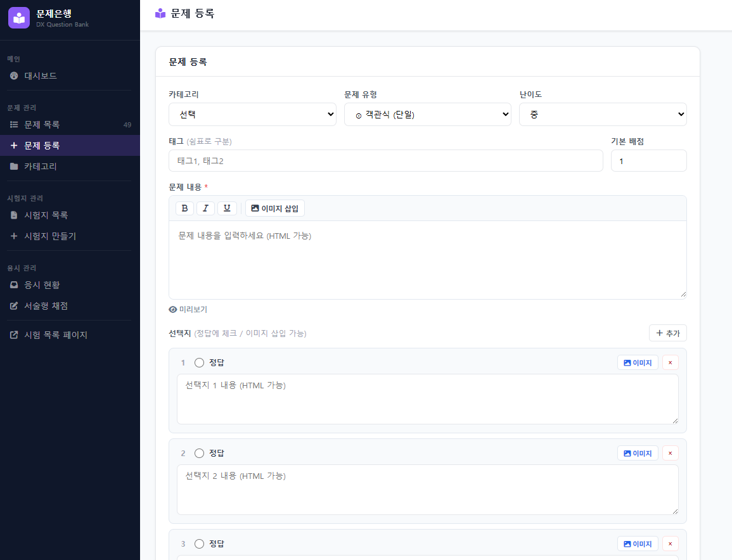Open 시험지 목록 in sidebar
This screenshot has height=560, width=732.
[x=70, y=215]
